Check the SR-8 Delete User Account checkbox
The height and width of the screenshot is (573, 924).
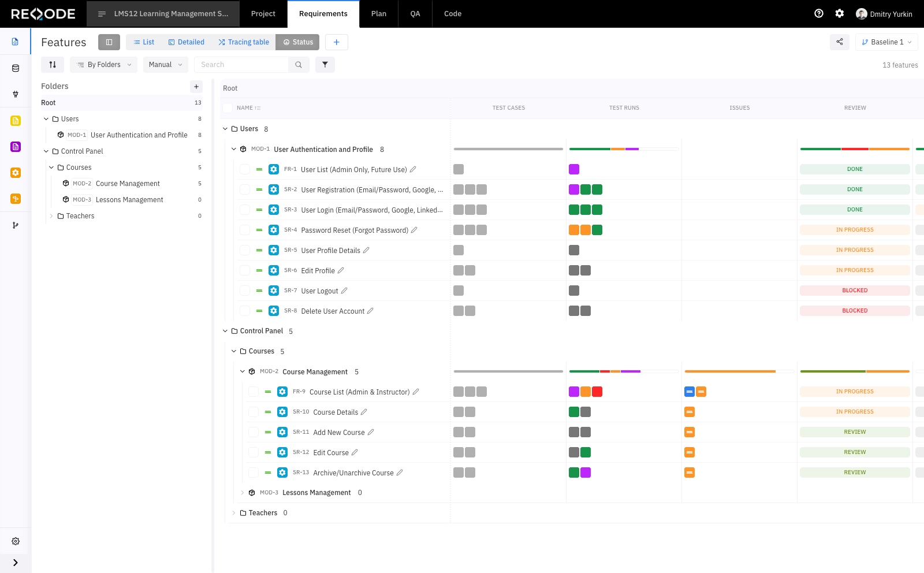[x=245, y=311]
